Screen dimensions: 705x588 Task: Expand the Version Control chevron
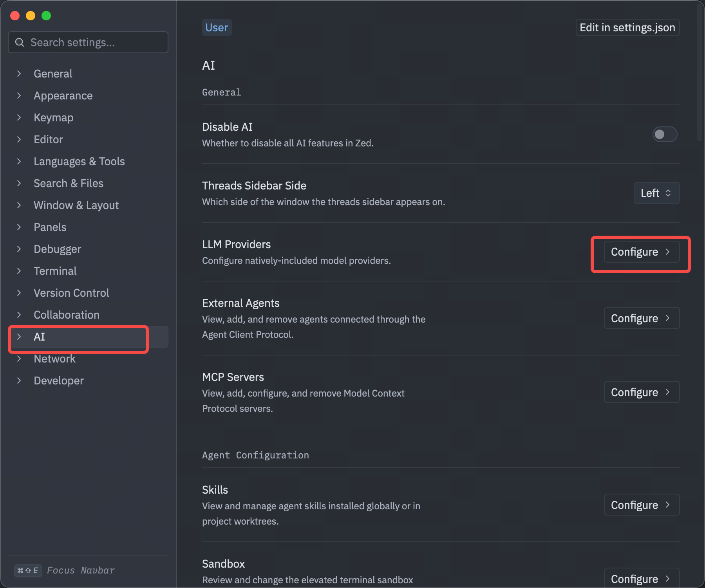[x=19, y=293]
